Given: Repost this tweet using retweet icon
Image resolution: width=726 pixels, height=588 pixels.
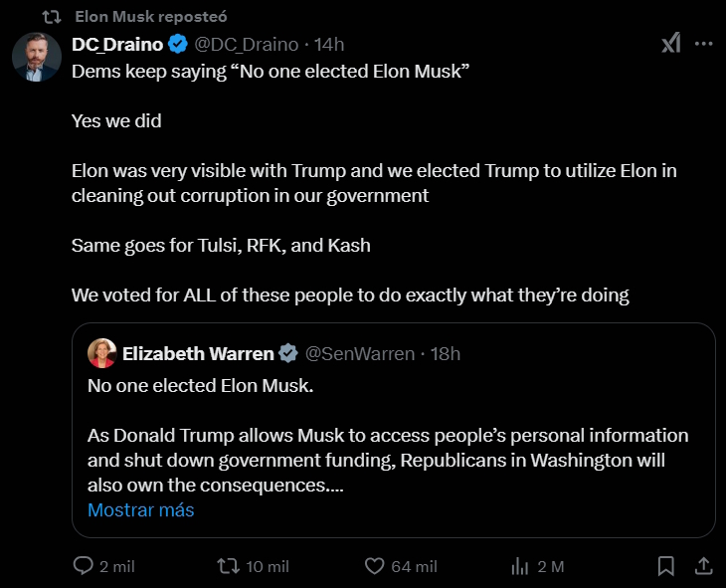Looking at the screenshot, I should click(x=228, y=565).
